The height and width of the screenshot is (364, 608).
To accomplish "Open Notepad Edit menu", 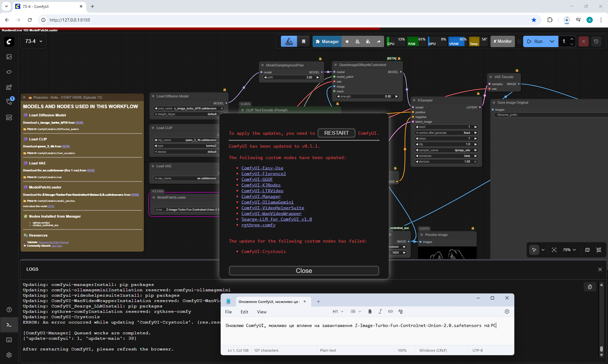I will click(244, 312).
